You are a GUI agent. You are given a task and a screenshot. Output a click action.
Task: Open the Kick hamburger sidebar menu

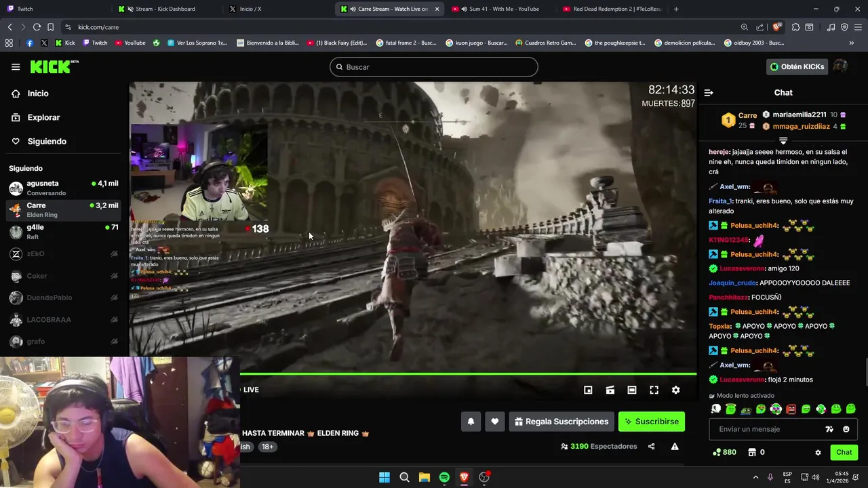tap(16, 67)
